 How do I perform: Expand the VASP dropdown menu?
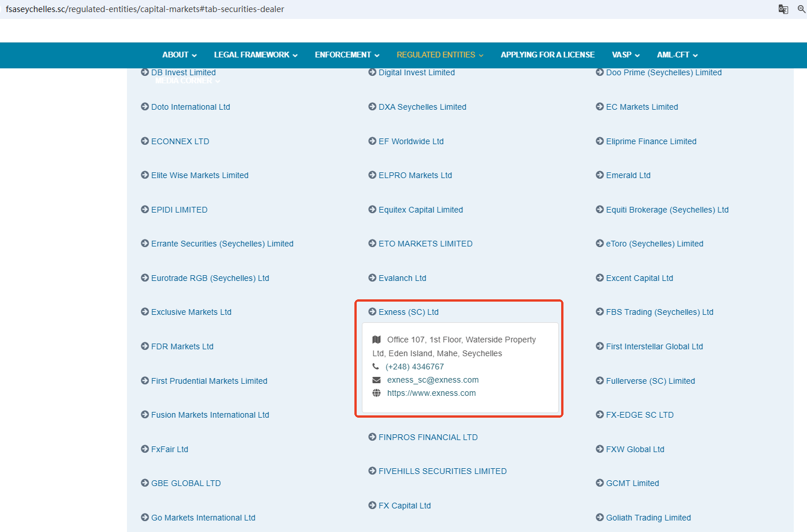click(625, 55)
